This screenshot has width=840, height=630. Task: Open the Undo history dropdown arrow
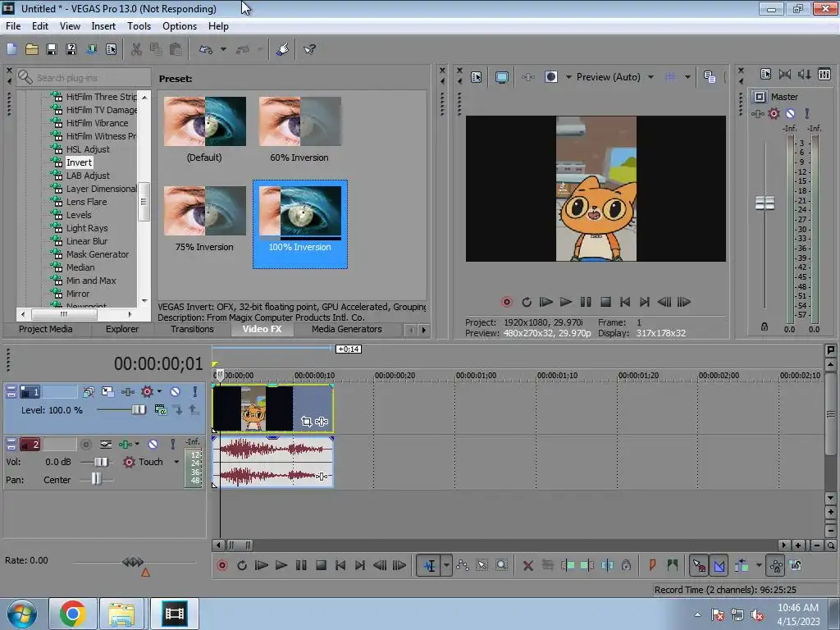(223, 49)
